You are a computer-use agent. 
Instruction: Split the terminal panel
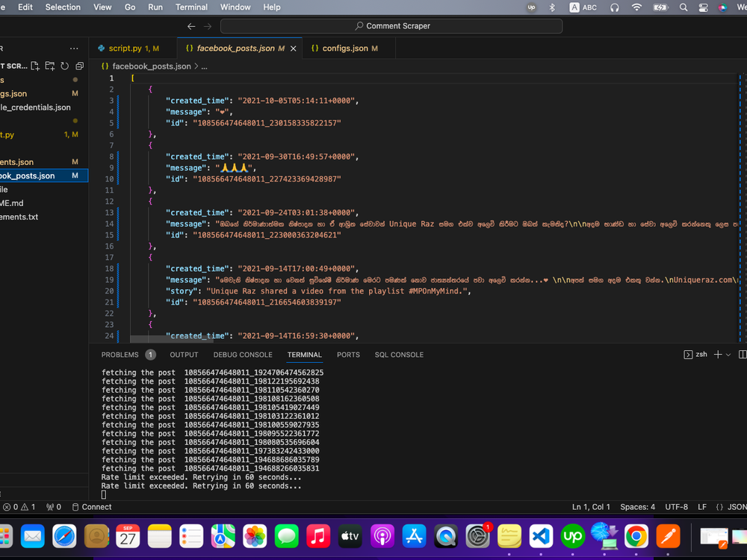(x=743, y=354)
